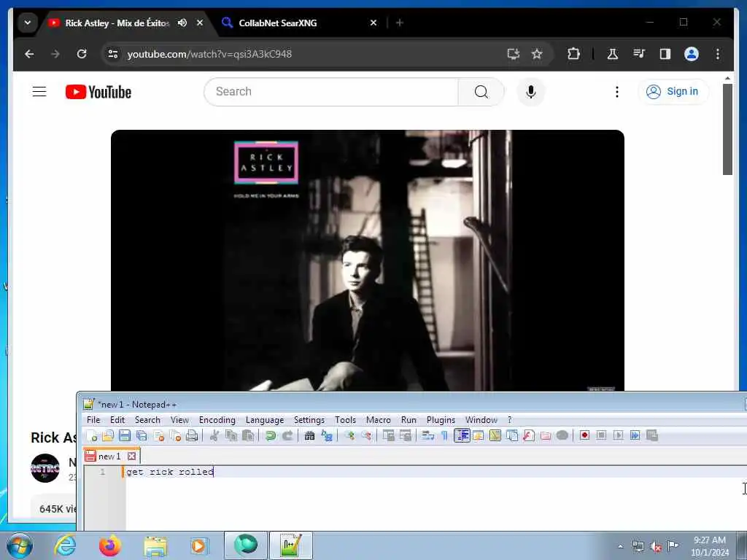Start voice search with microphone icon
Viewport: 747px width, 560px height.
click(x=531, y=91)
